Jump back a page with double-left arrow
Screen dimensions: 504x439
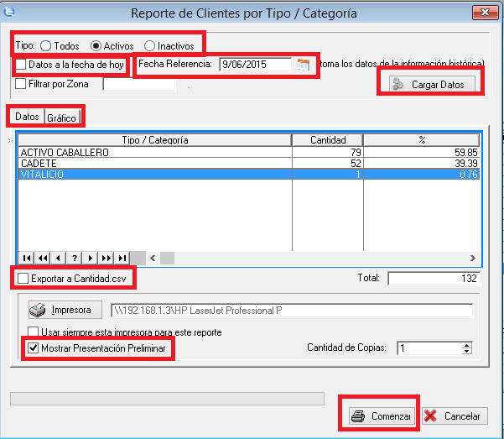[43, 258]
